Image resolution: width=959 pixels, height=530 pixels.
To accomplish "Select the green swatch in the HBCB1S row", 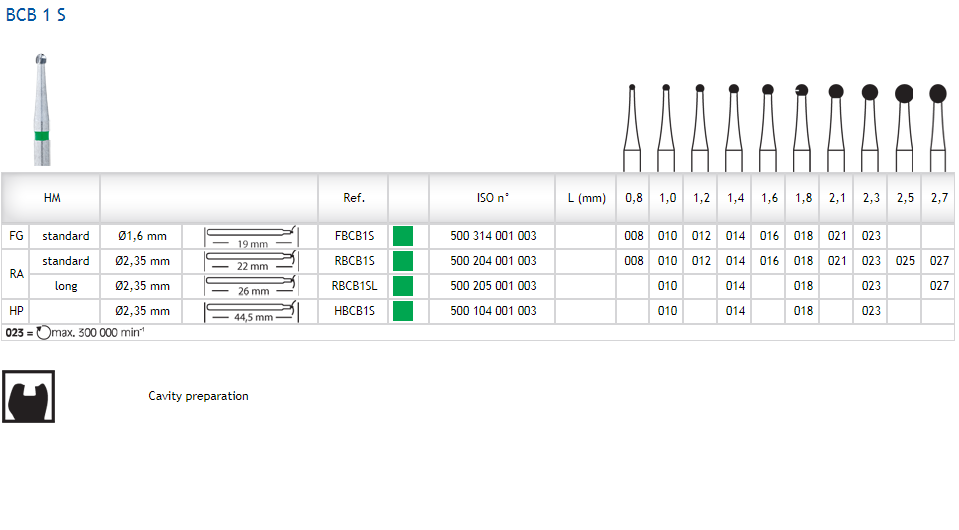I will tap(403, 311).
